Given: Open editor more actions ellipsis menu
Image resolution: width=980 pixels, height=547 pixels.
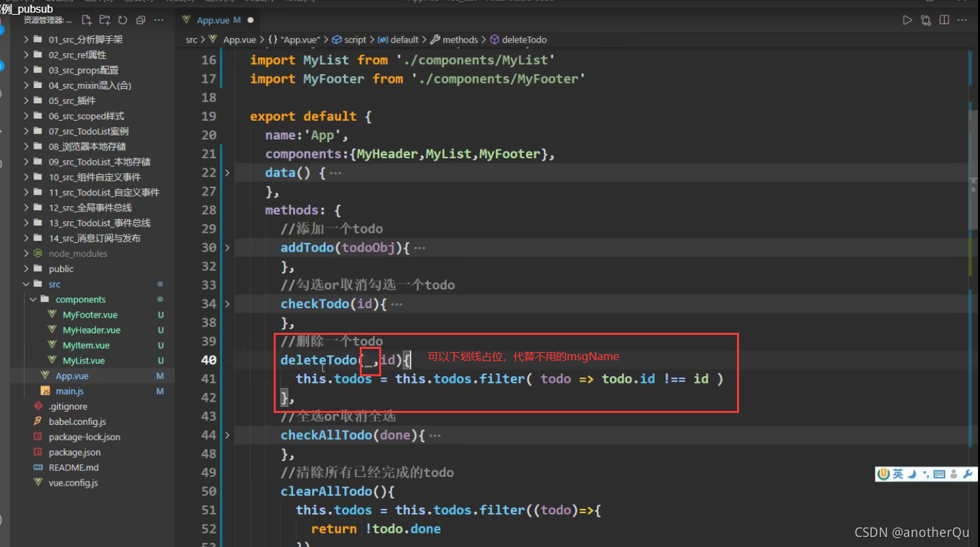Looking at the screenshot, I should coord(962,20).
